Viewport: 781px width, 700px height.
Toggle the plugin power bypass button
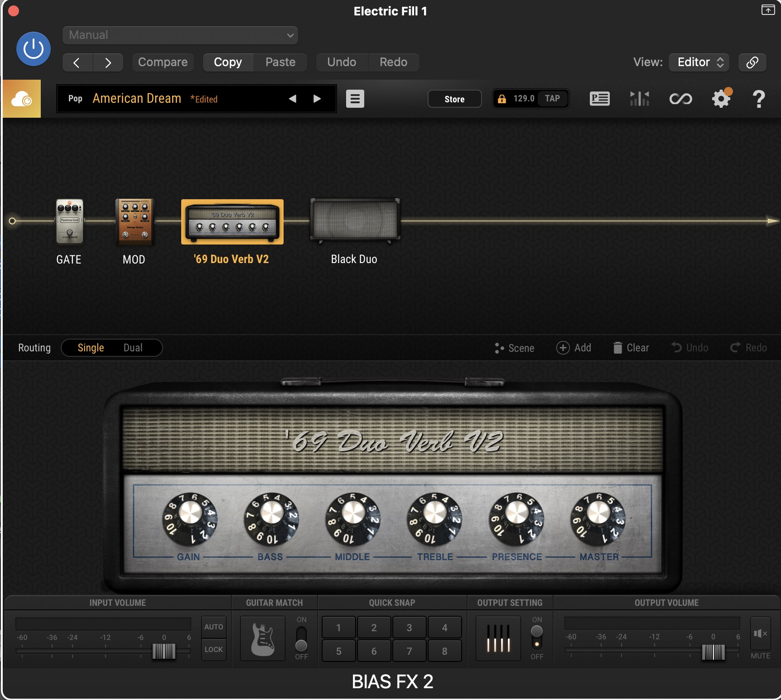click(34, 49)
